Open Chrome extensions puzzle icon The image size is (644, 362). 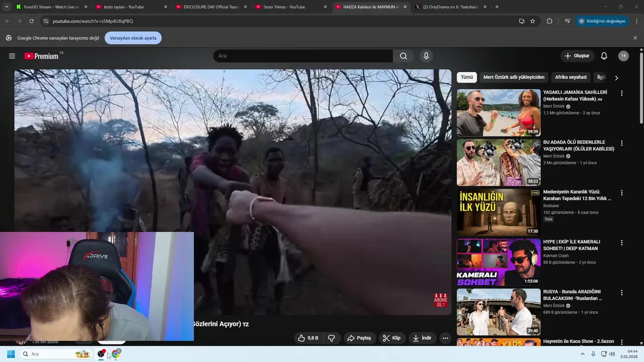[549, 21]
